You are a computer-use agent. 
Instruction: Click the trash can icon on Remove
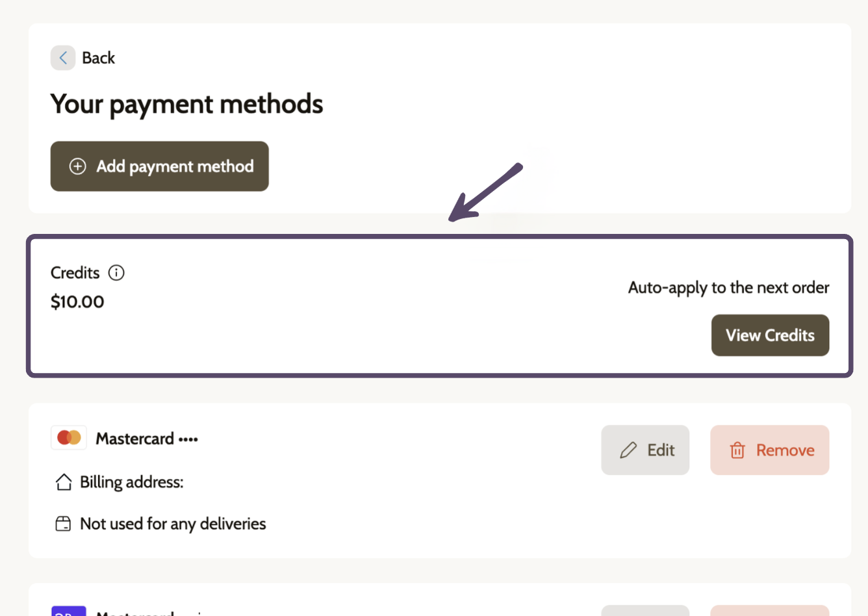coord(737,450)
